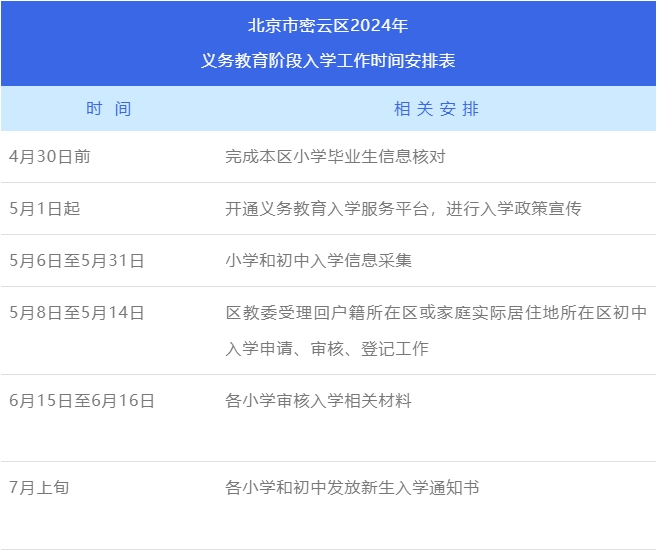Select the cell 完成本区小学毕业生信息核对
This screenshot has width=657, height=552.
(x=335, y=156)
